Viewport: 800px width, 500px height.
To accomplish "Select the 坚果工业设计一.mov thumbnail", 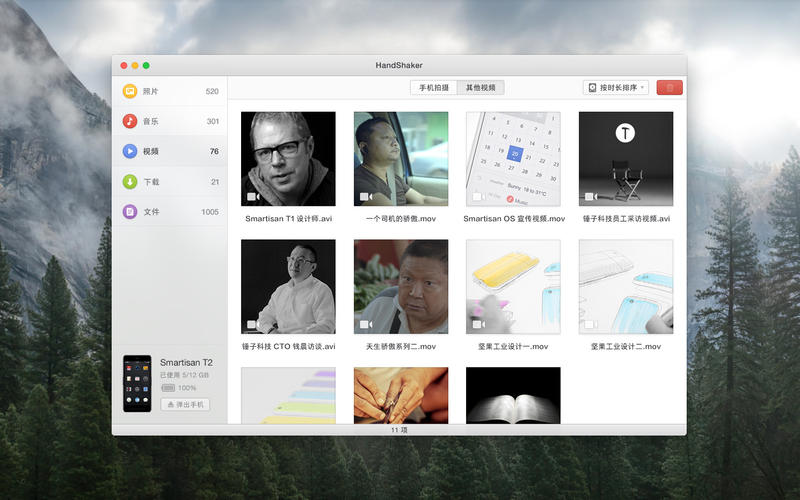I will [x=514, y=286].
